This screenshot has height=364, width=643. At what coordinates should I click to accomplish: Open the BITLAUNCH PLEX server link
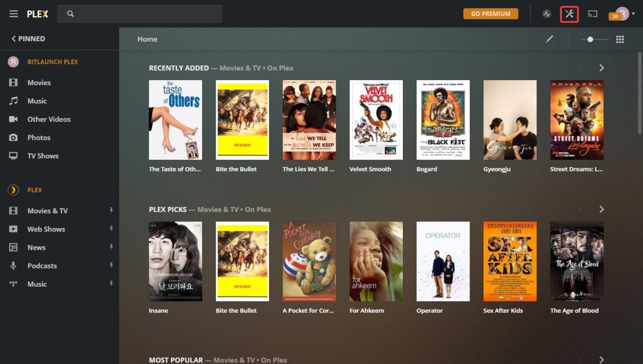pyautogui.click(x=53, y=62)
